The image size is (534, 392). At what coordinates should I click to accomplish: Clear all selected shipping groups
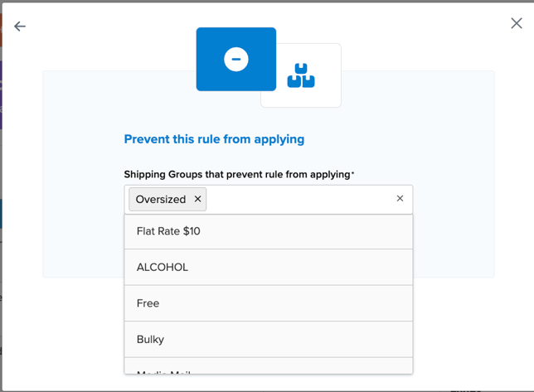tap(400, 199)
